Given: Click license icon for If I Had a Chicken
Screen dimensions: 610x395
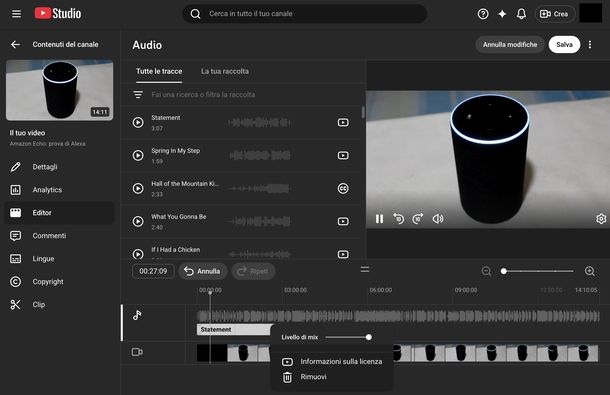Looking at the screenshot, I should (343, 255).
